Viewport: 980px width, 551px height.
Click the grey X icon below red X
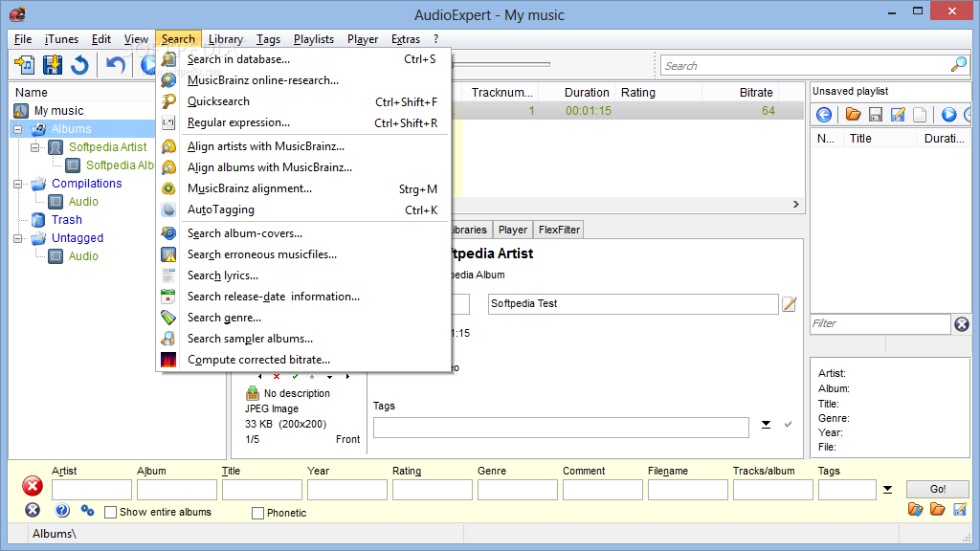[x=33, y=511]
